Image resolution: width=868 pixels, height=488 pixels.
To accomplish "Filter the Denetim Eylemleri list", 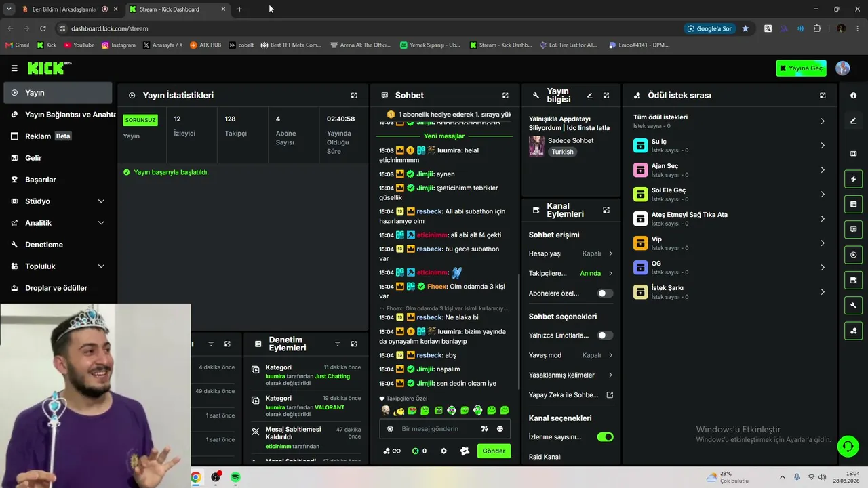I will (x=337, y=344).
